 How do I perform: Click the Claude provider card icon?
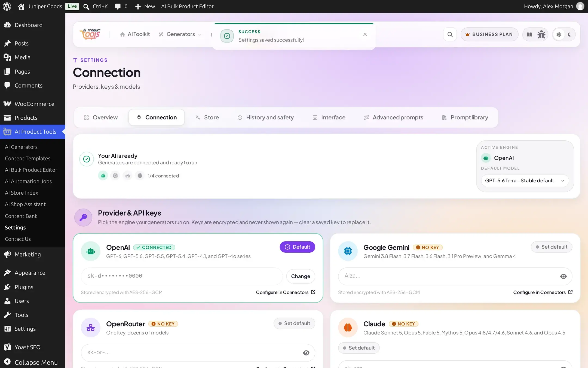pos(348,327)
